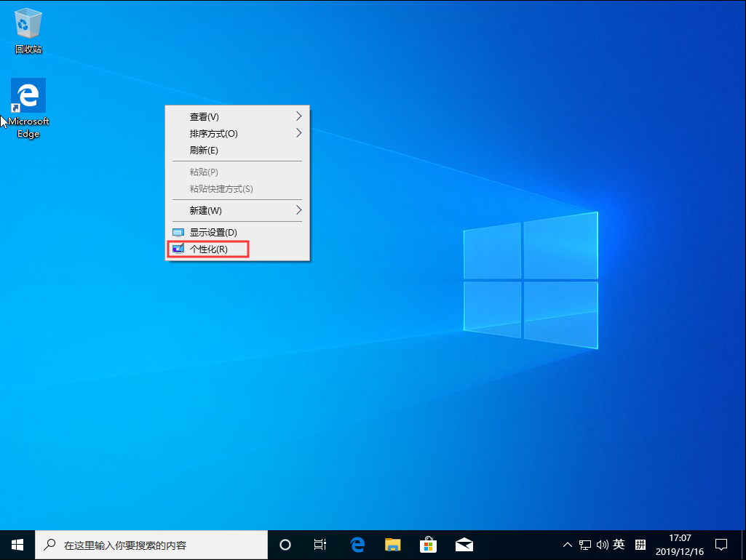Open Microsoft Store from the taskbar

pos(428,544)
